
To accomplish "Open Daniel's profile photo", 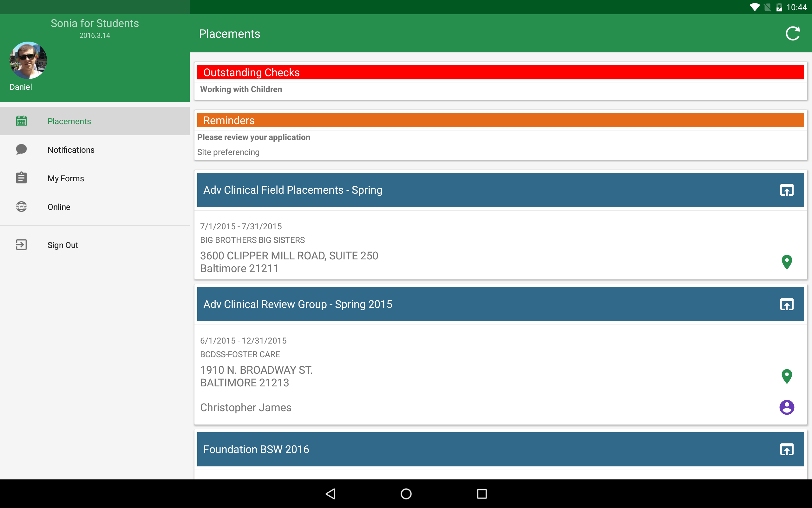I will pos(28,60).
